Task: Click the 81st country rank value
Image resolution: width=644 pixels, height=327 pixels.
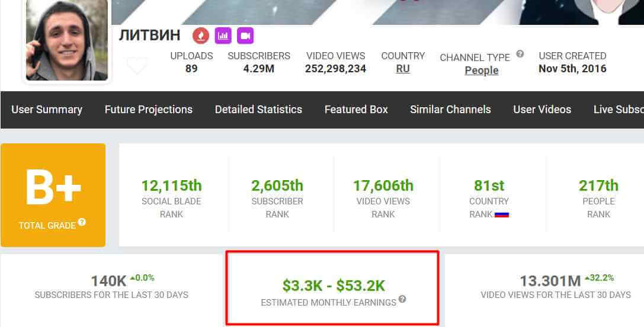Action: click(489, 185)
